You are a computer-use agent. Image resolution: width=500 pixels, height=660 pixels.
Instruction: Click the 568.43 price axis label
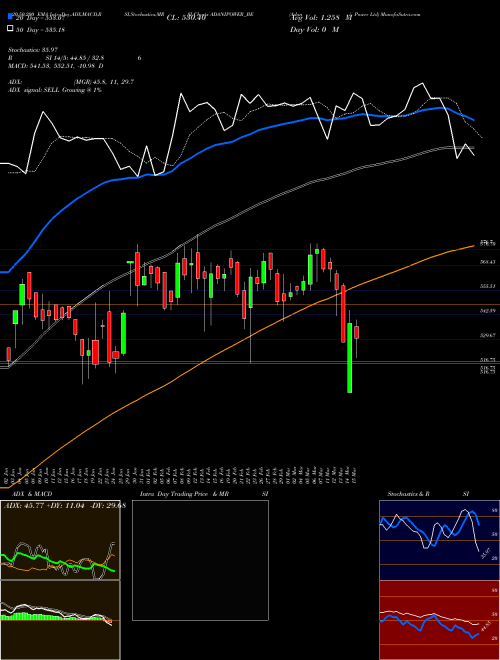[x=487, y=262]
